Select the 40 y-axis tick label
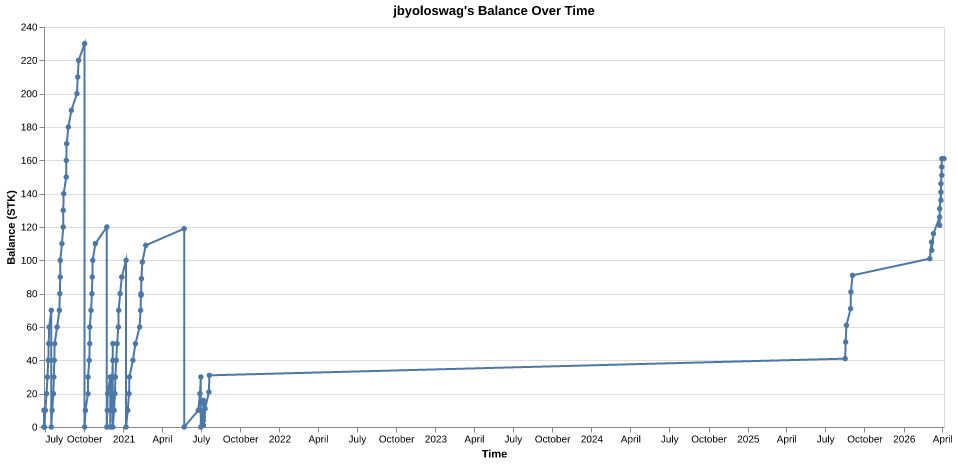The image size is (958, 464). point(32,361)
